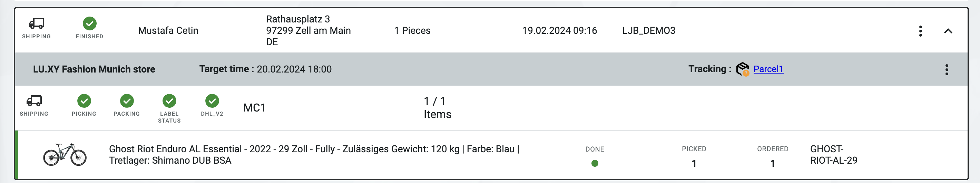This screenshot has height=183, width=980.
Task: Click the customer name Mustafa Cetin
Action: pyautogui.click(x=168, y=30)
